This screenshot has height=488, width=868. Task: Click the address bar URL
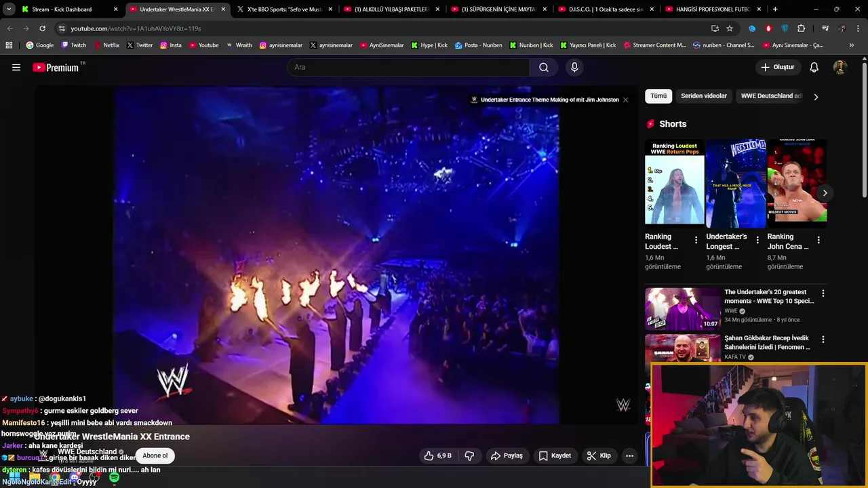pyautogui.click(x=136, y=28)
